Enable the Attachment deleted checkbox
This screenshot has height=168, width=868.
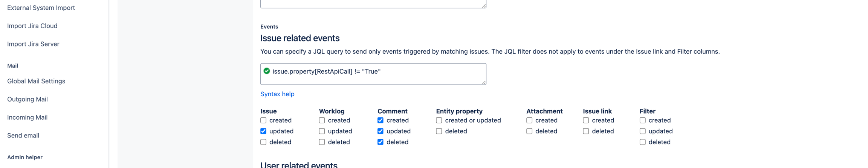[x=529, y=131]
